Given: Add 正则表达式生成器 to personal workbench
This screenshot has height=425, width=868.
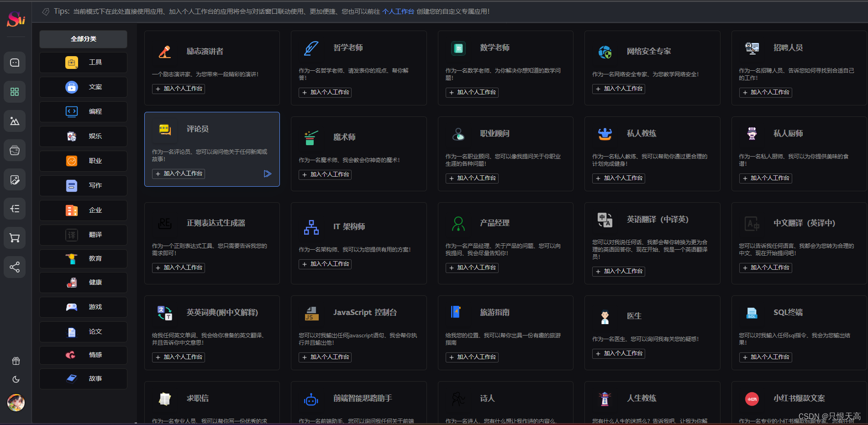Looking at the screenshot, I should [x=179, y=268].
